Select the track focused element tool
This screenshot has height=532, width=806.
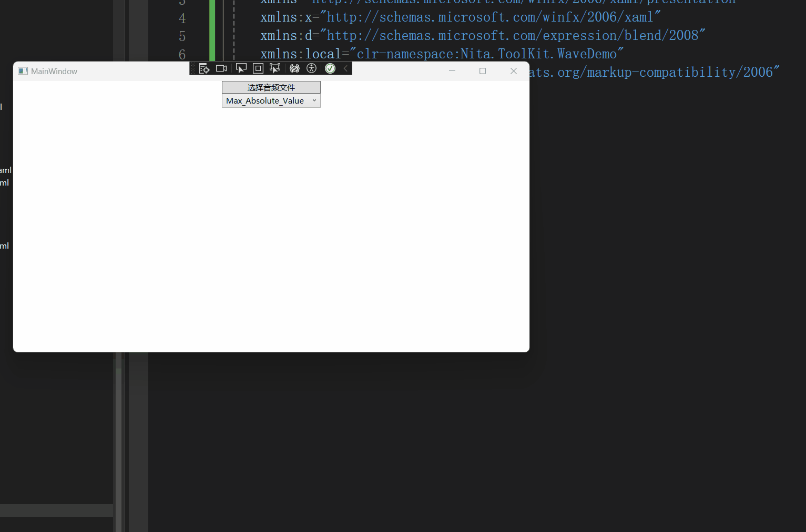(274, 68)
